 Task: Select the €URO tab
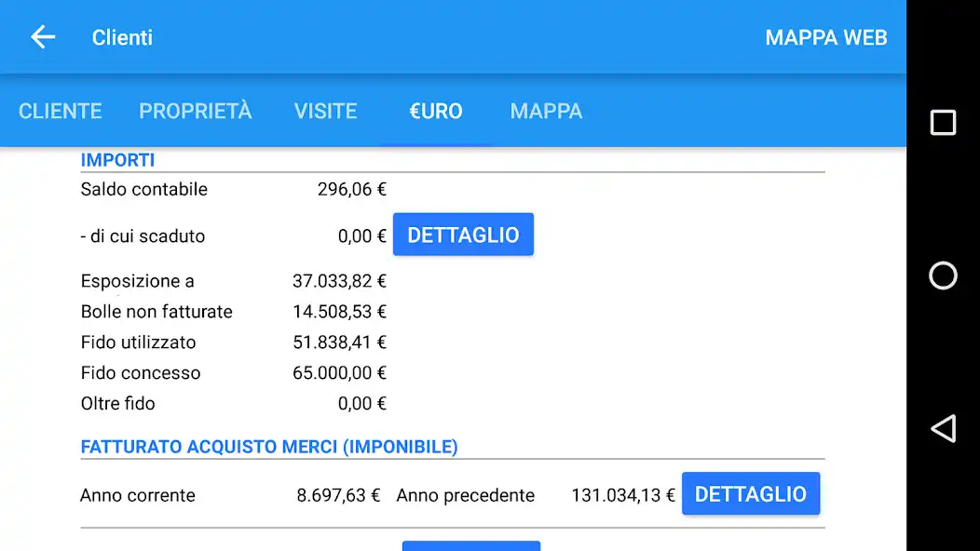(436, 111)
